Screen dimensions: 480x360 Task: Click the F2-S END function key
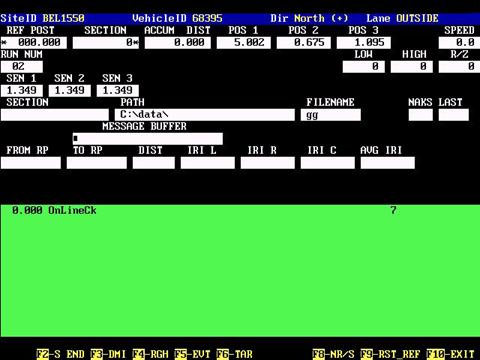pyautogui.click(x=60, y=354)
